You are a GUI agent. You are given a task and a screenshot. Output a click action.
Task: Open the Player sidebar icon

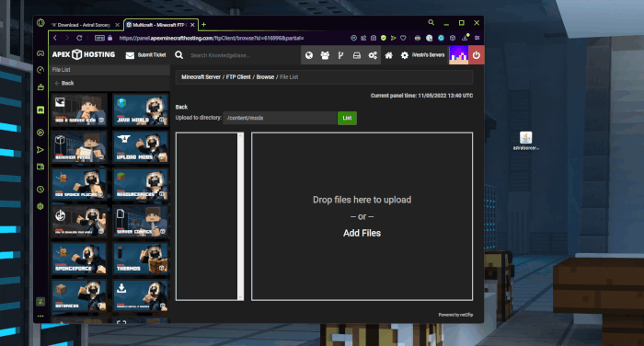tap(40, 133)
